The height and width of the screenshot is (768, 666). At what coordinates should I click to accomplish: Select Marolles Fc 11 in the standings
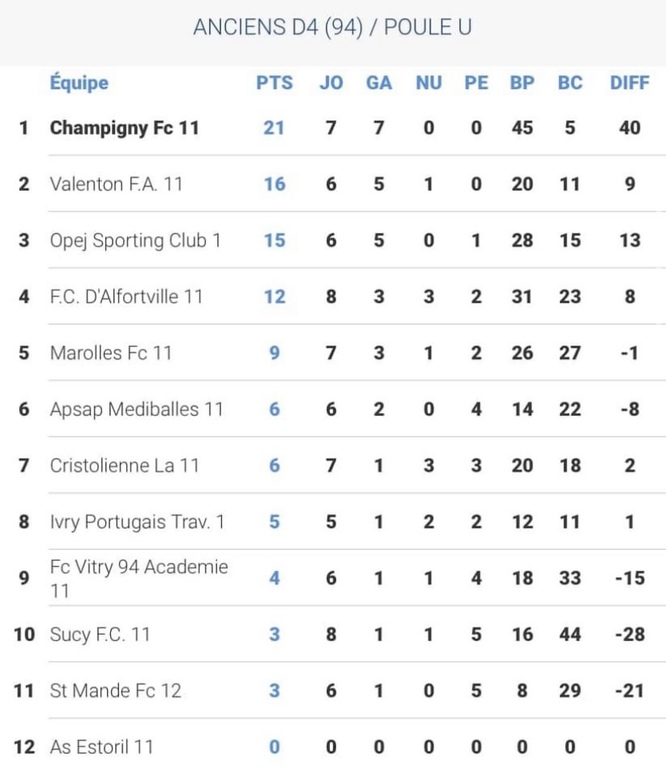pos(111,353)
